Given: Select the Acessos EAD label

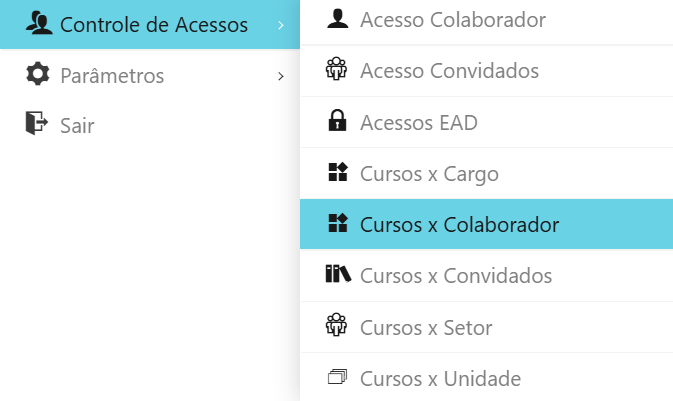Looking at the screenshot, I should pos(419,123).
